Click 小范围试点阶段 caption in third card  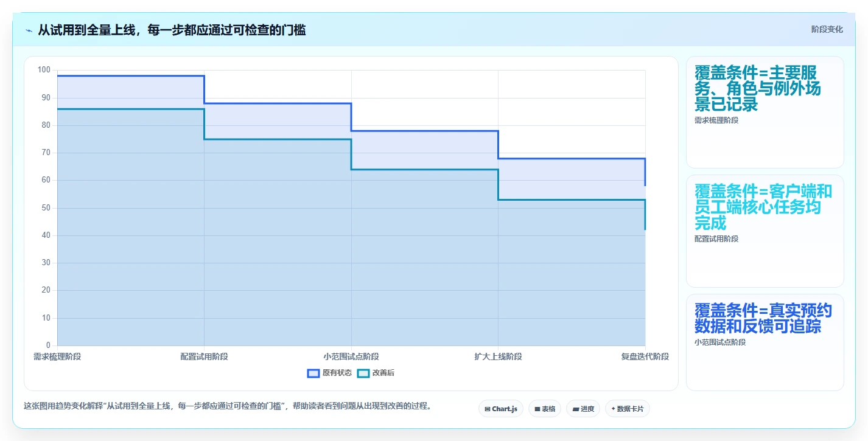[720, 342]
